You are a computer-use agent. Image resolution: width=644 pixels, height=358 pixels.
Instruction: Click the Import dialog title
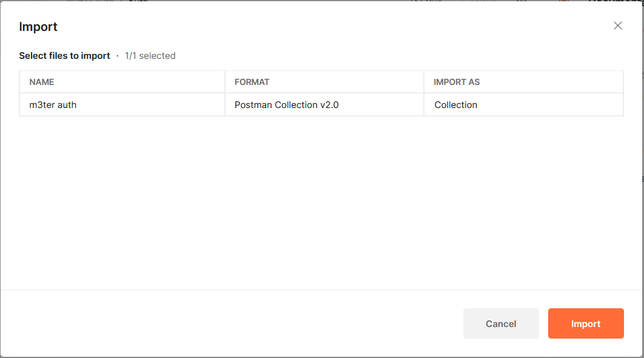[x=38, y=27]
